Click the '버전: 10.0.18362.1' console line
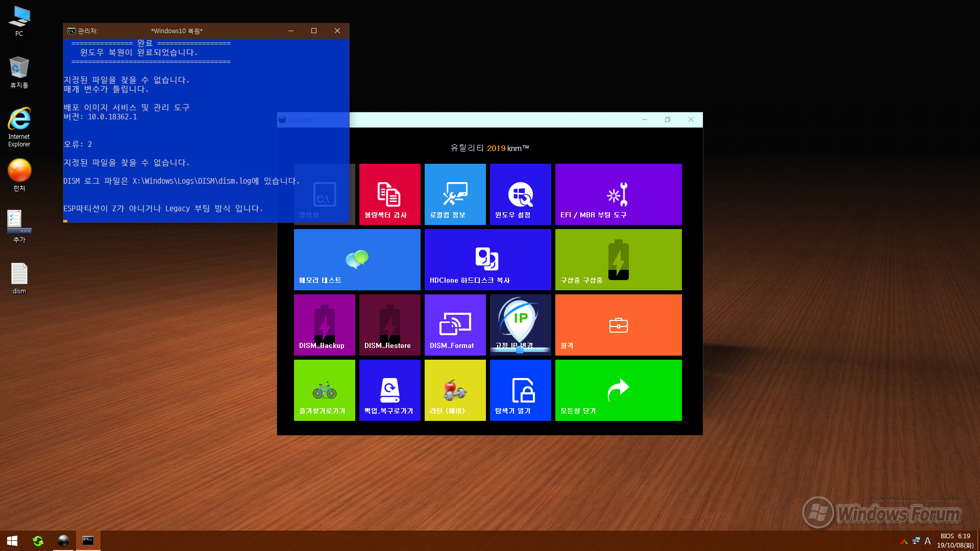980x551 pixels. pyautogui.click(x=100, y=117)
